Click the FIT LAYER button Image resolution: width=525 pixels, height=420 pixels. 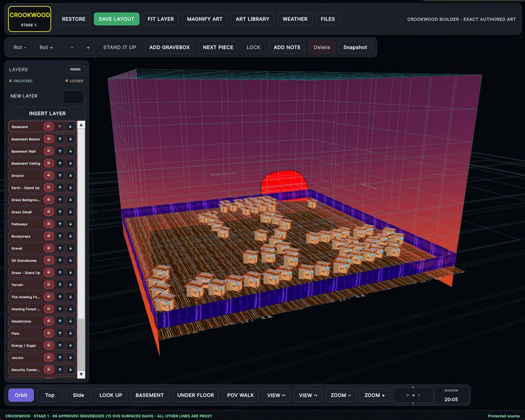click(x=160, y=19)
